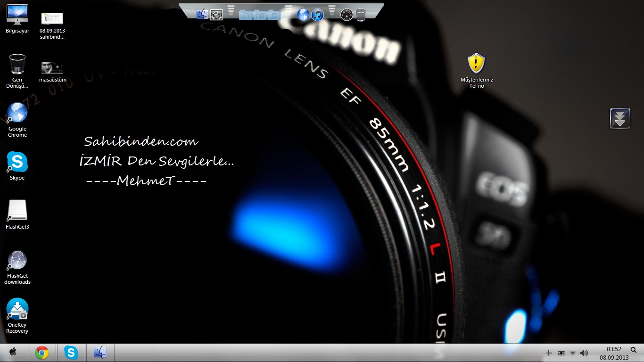Launch the globe browser in dock
Image resolution: width=644 pixels, height=362 pixels.
pyautogui.click(x=303, y=15)
